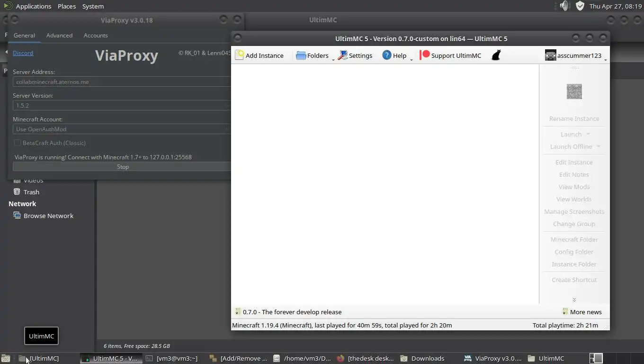
Task: Click the show desktop icon in taskbar
Action: (x=6, y=358)
